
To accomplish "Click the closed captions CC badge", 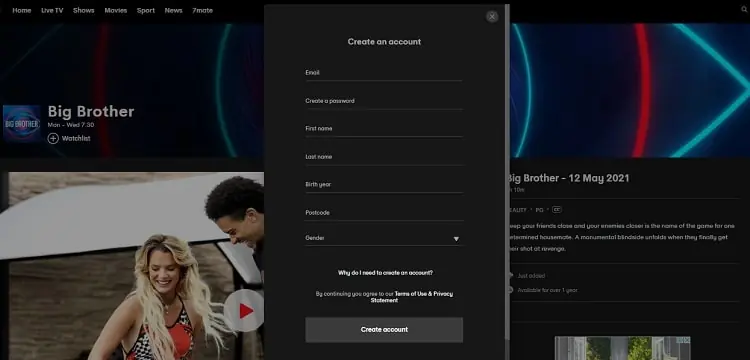I will (556, 209).
